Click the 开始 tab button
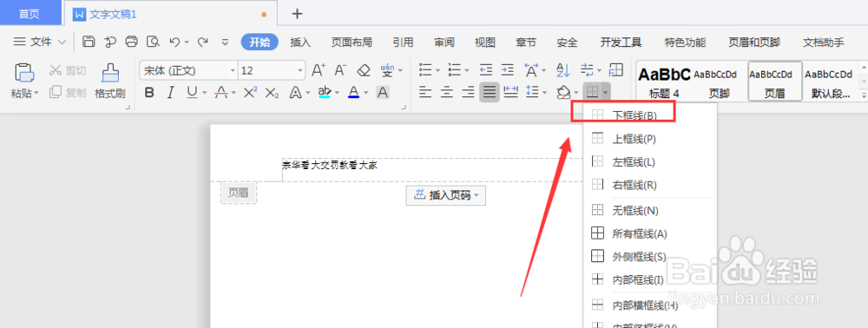This screenshot has height=328, width=868. (260, 42)
